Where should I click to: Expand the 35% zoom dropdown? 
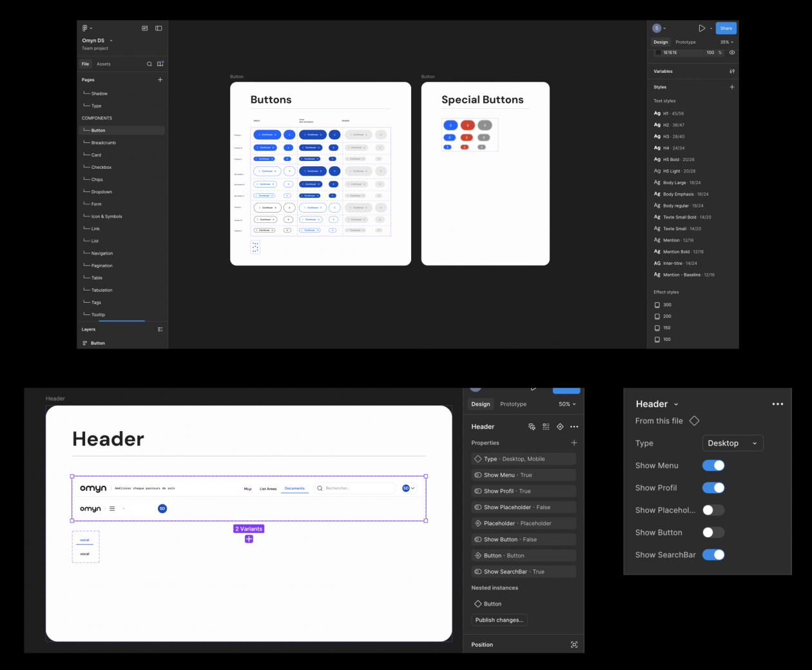pyautogui.click(x=726, y=43)
